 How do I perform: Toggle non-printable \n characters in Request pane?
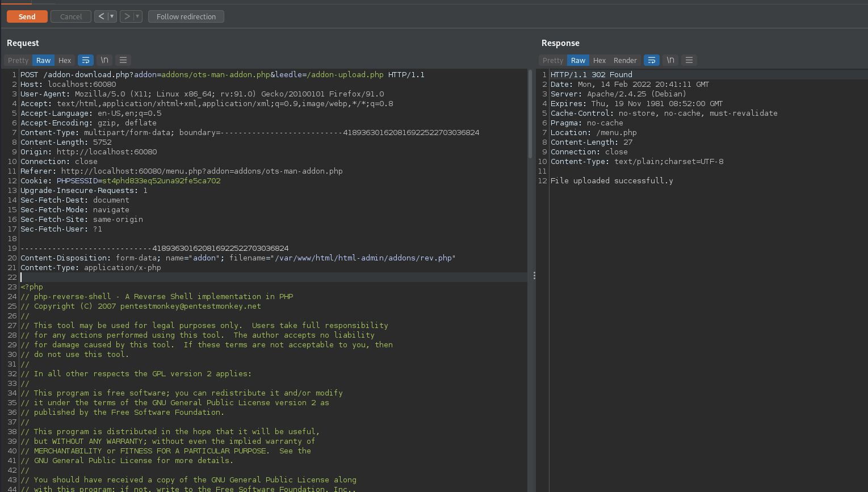pos(104,60)
